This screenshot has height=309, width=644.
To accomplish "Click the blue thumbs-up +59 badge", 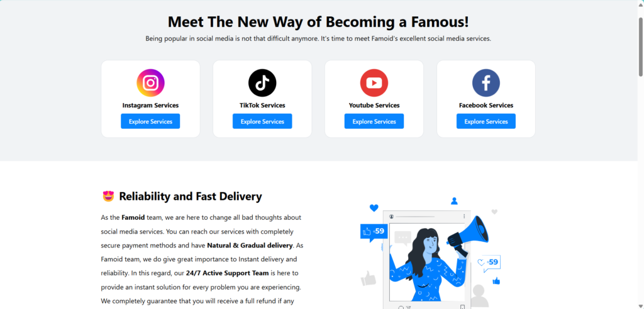I will click(373, 232).
